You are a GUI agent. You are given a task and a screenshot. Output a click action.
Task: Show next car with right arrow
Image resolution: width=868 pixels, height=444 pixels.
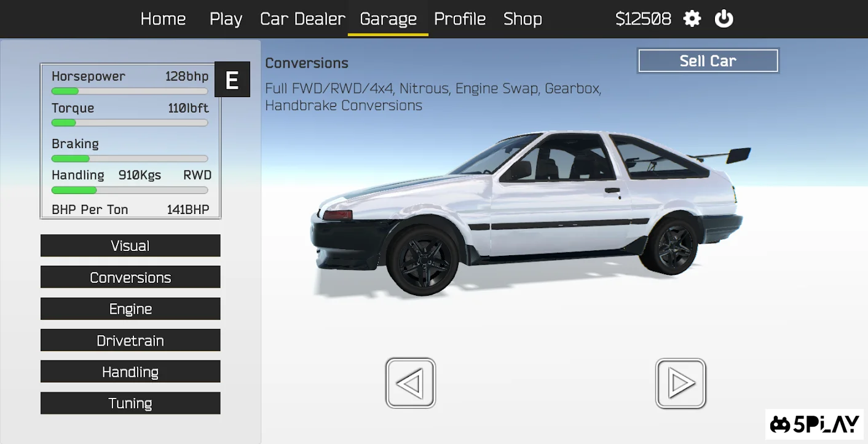click(681, 383)
